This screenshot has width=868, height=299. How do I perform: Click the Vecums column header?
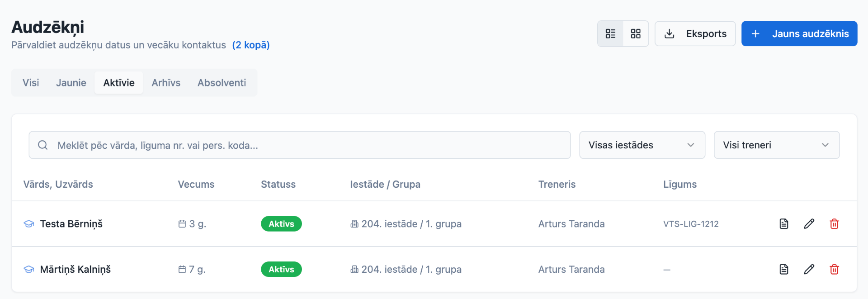point(196,184)
